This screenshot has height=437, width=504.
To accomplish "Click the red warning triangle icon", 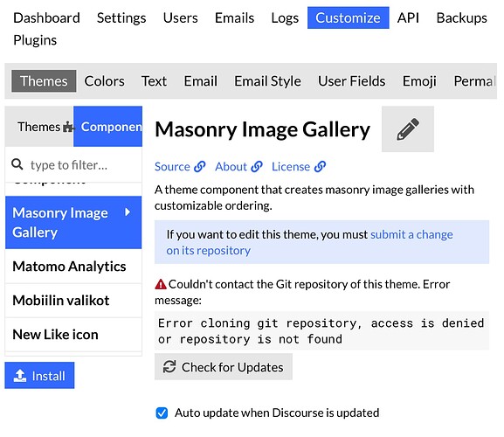I will click(161, 284).
